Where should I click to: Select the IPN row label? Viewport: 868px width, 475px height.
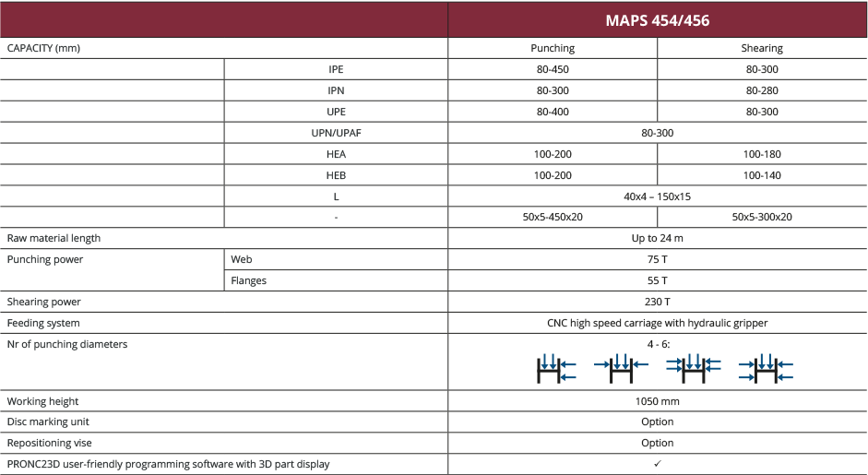(x=336, y=90)
